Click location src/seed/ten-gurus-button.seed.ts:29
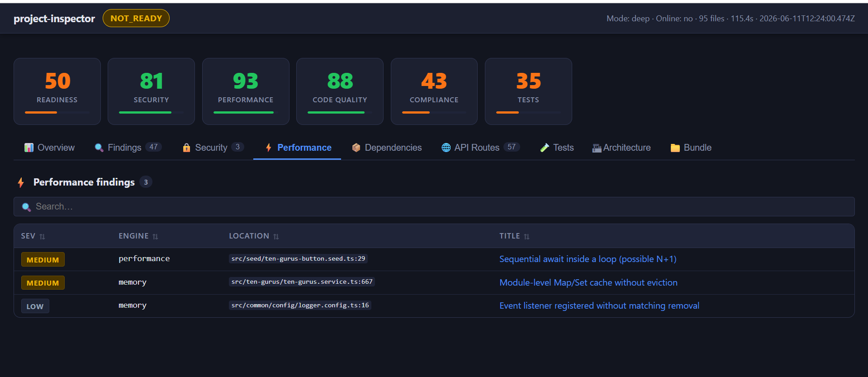868x377 pixels. [298, 258]
